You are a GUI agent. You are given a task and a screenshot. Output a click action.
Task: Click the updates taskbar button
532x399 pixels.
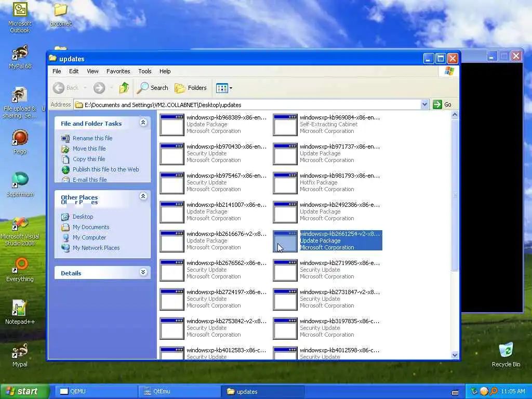pos(262,392)
